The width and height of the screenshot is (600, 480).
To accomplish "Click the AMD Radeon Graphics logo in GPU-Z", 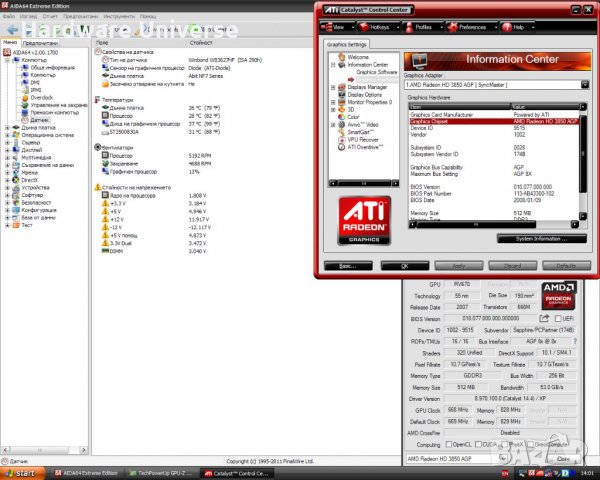I will [558, 296].
